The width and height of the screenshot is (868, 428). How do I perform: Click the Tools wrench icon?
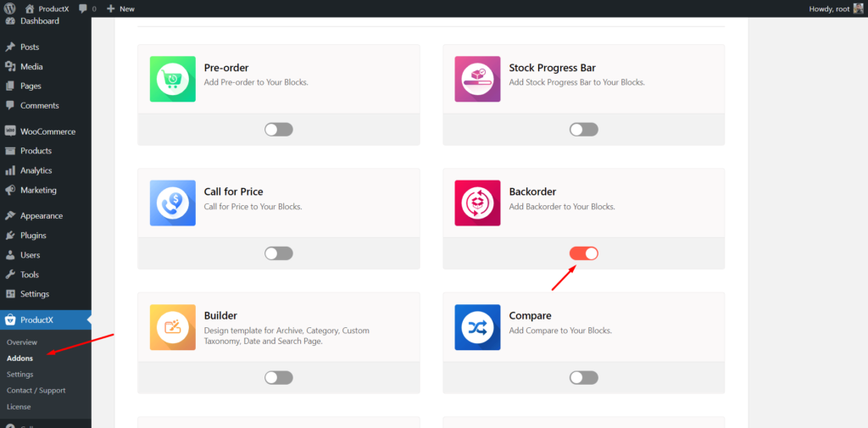[x=10, y=275]
